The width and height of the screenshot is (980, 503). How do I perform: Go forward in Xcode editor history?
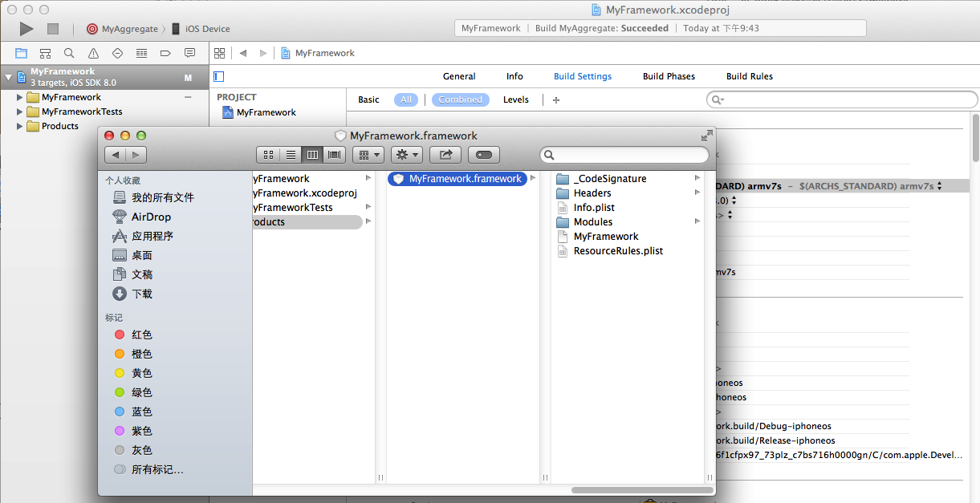[262, 53]
